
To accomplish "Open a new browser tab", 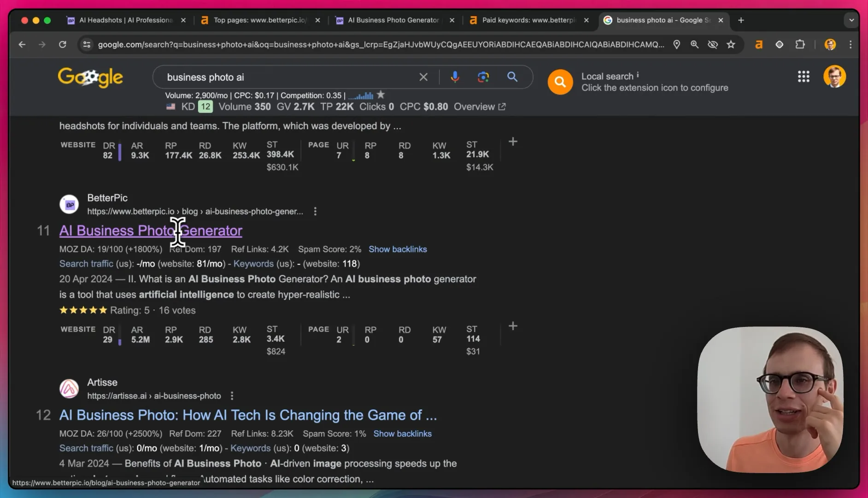I will [x=741, y=20].
